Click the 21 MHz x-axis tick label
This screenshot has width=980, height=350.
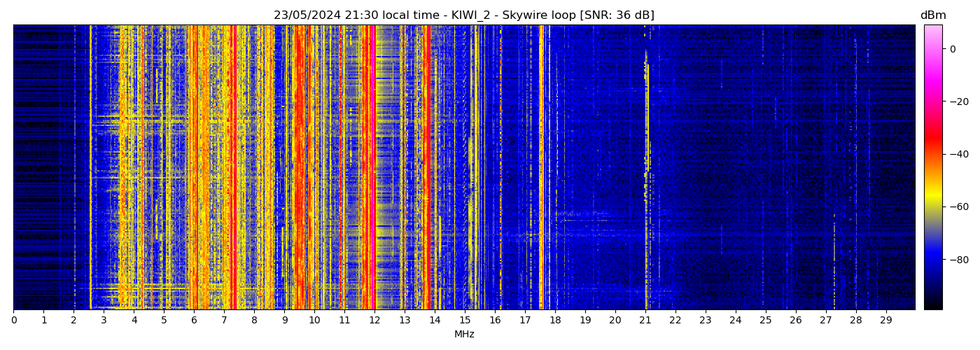point(645,321)
